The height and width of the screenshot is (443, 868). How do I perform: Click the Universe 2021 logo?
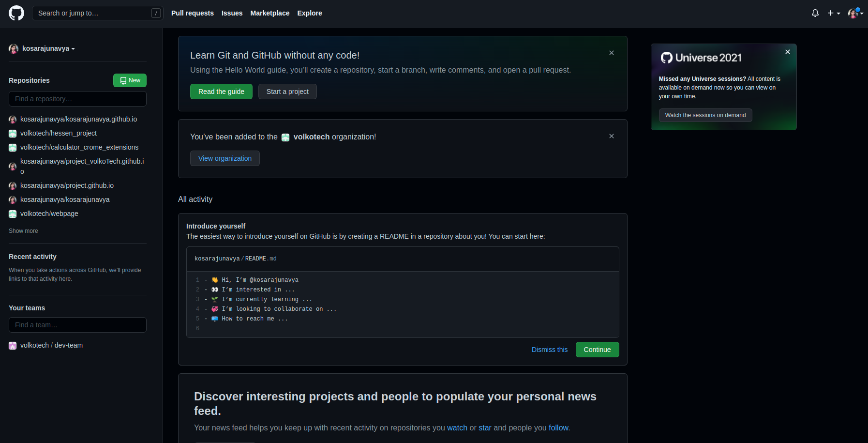click(701, 58)
